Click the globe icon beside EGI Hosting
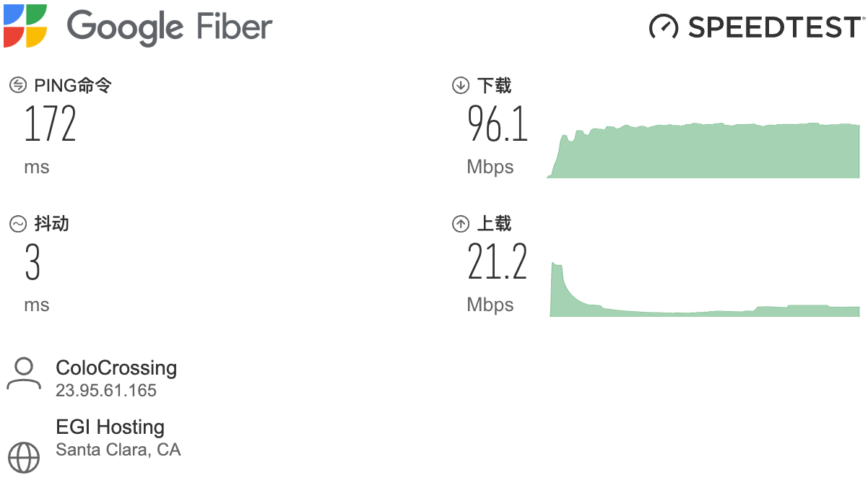 point(24,456)
